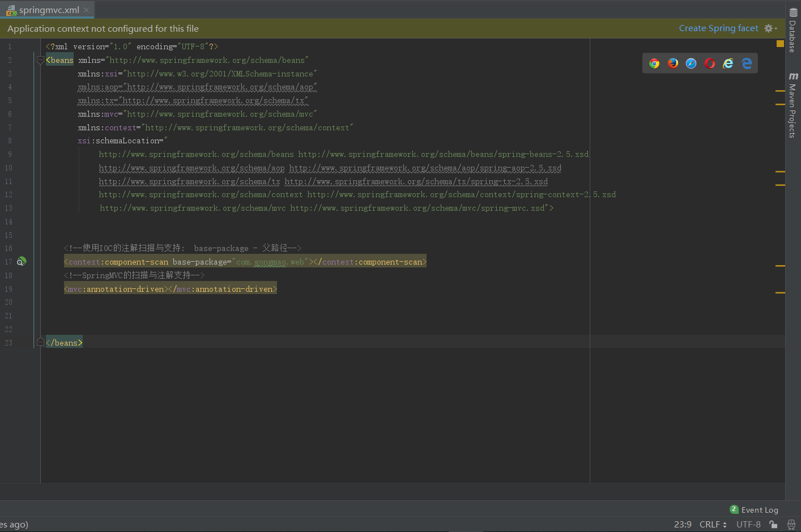The height and width of the screenshot is (532, 801).
Task: Click spring-beans-2.5.xsd schema URL
Action: [444, 154]
